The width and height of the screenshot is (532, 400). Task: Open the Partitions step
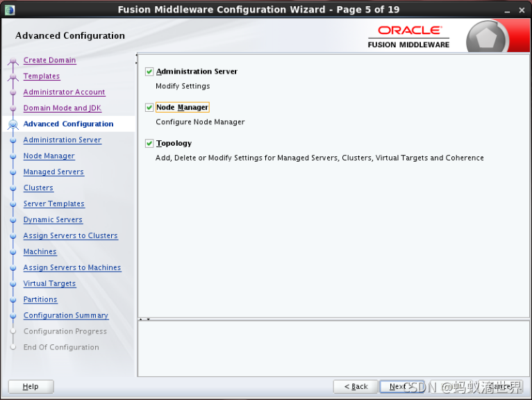pyautogui.click(x=40, y=299)
